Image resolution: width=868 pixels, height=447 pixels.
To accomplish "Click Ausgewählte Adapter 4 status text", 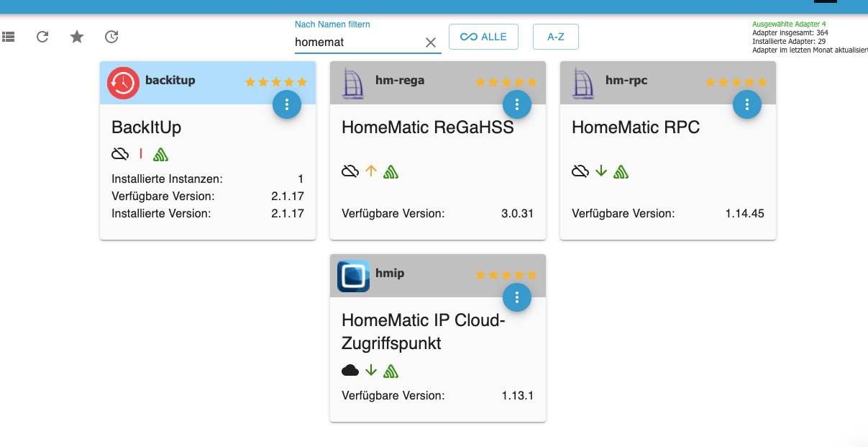I will pyautogui.click(x=789, y=24).
